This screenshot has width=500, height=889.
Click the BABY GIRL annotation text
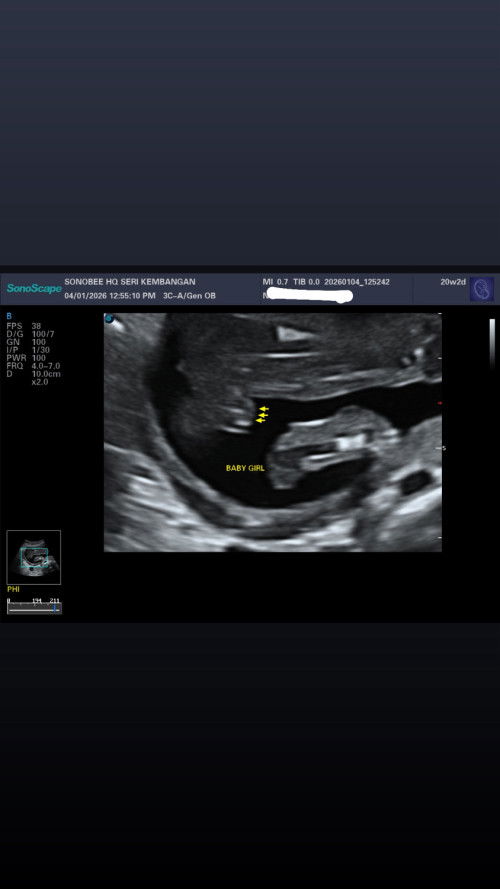pos(245,468)
